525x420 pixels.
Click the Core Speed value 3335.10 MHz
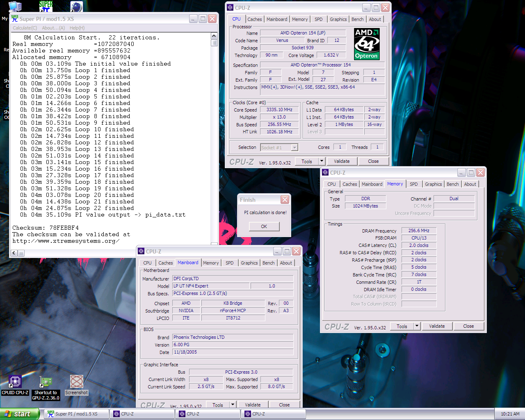click(x=279, y=110)
